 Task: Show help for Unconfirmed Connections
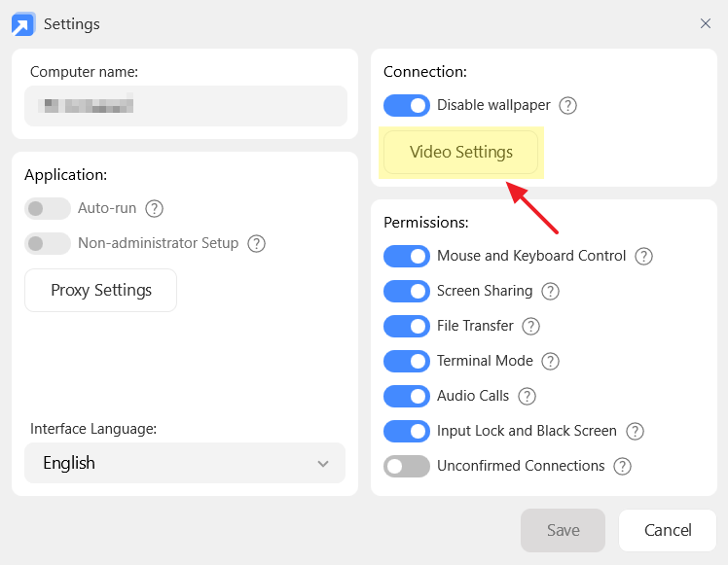[x=622, y=466]
